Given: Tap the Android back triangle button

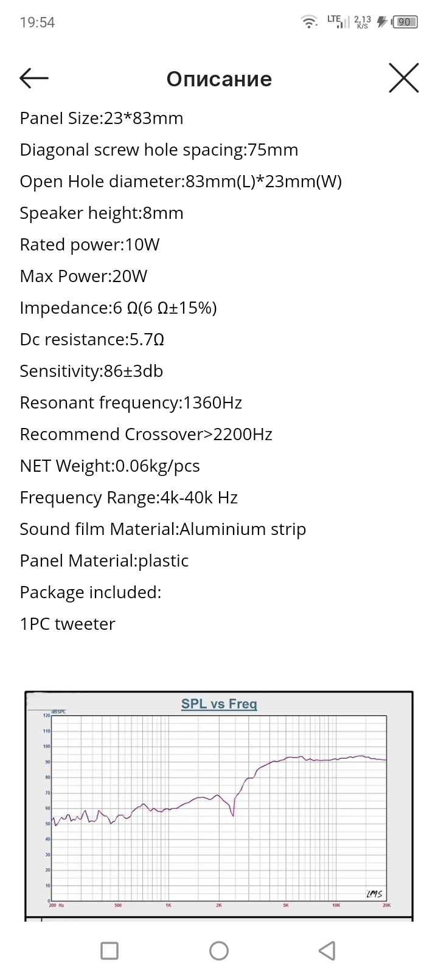Looking at the screenshot, I should coord(327,950).
